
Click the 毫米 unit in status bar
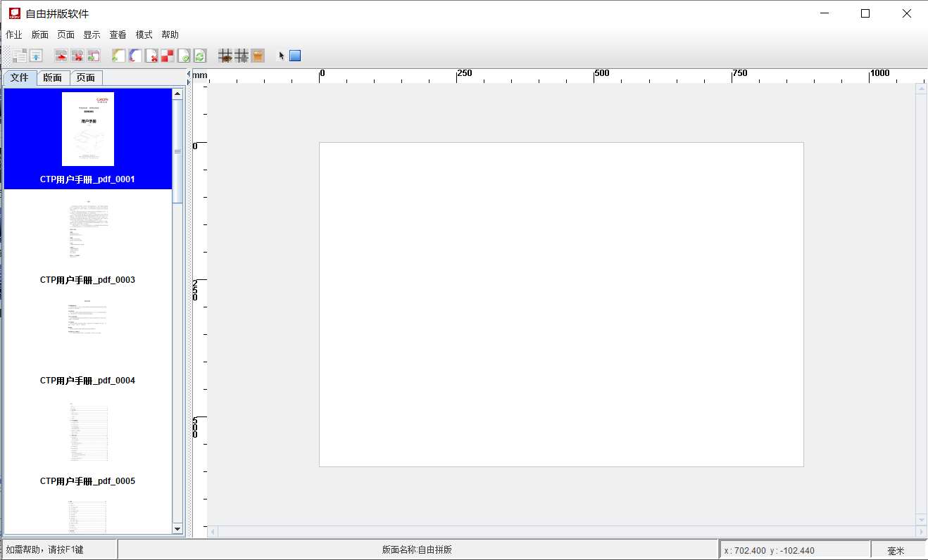[896, 551]
